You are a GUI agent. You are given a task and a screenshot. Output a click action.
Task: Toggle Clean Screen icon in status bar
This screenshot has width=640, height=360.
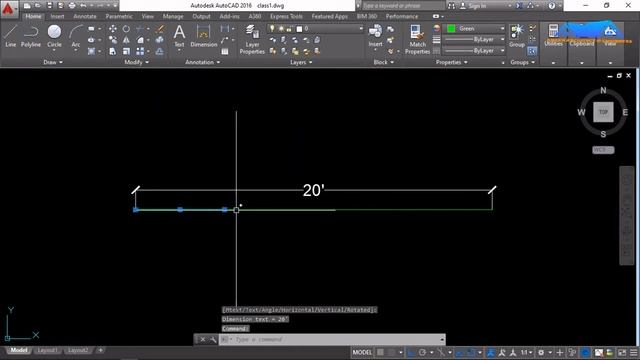click(x=622, y=352)
